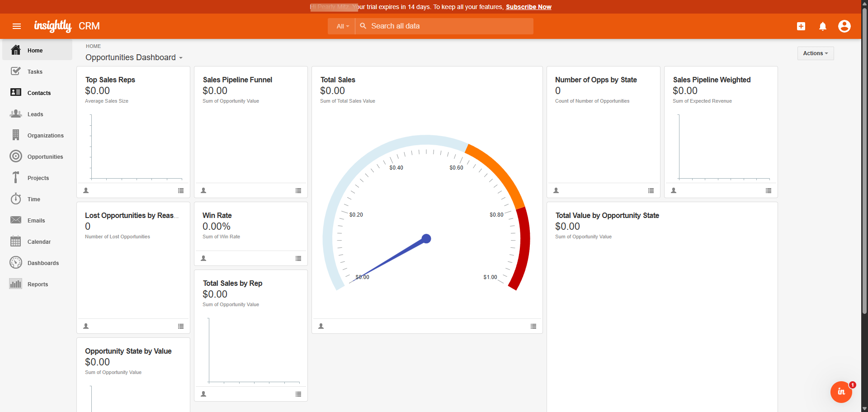Open the notifications bell
The image size is (868, 412).
tap(822, 26)
